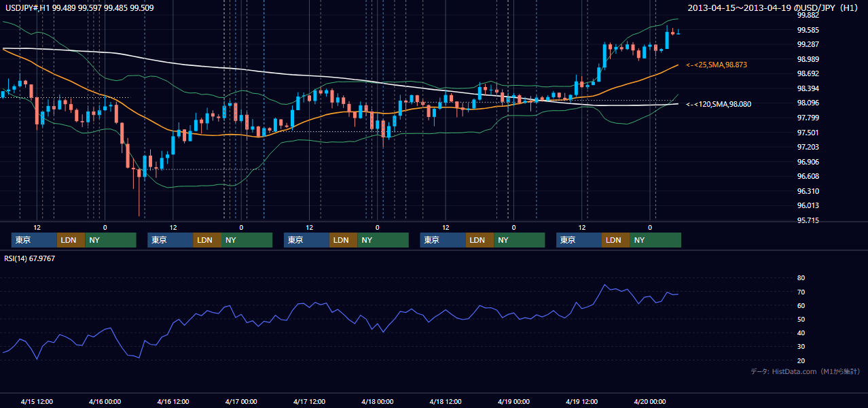Click RSI scale label 60

tap(801, 305)
